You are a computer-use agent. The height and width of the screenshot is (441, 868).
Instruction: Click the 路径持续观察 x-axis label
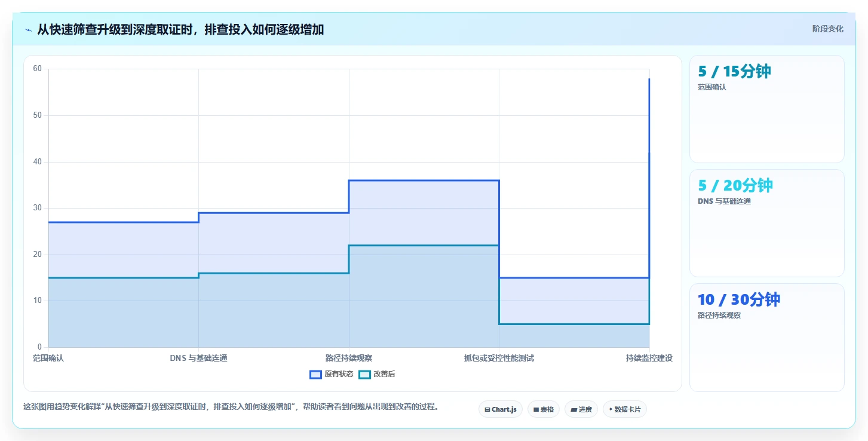(349, 358)
